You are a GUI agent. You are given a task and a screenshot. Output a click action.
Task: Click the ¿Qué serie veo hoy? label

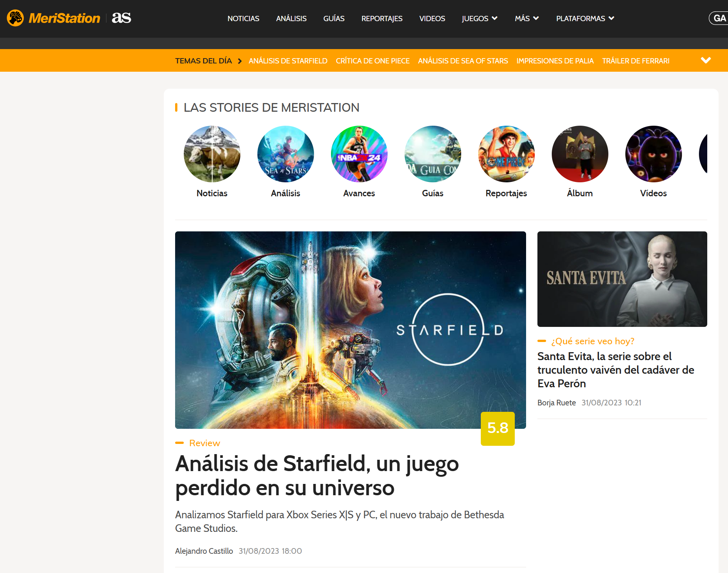pos(593,341)
